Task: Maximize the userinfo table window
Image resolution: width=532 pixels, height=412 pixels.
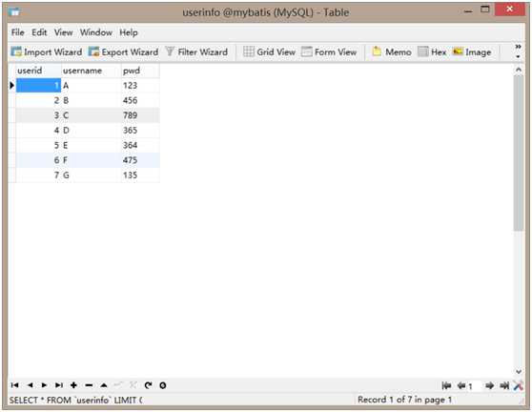Action: (485, 10)
